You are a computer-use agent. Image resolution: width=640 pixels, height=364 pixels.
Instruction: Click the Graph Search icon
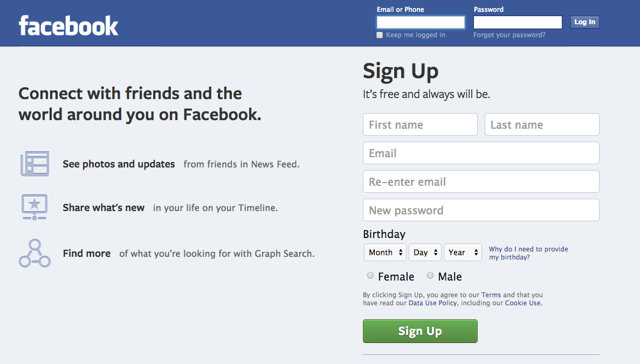(35, 254)
